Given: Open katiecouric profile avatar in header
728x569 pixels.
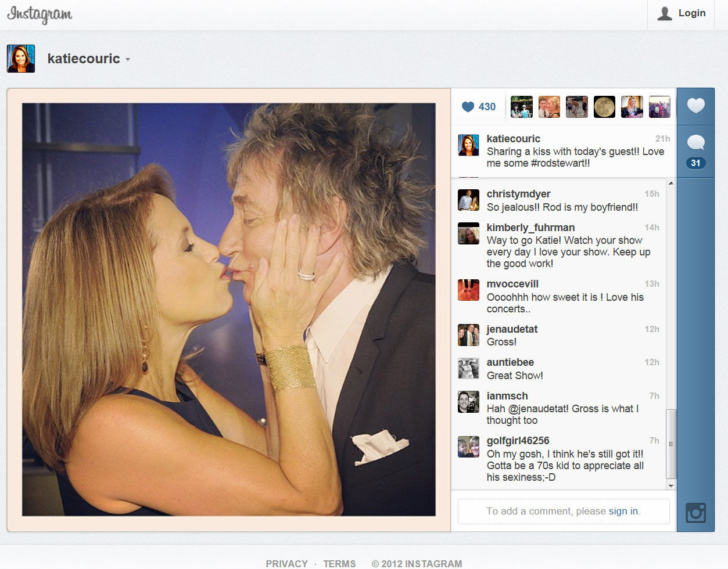Looking at the screenshot, I should (x=21, y=59).
